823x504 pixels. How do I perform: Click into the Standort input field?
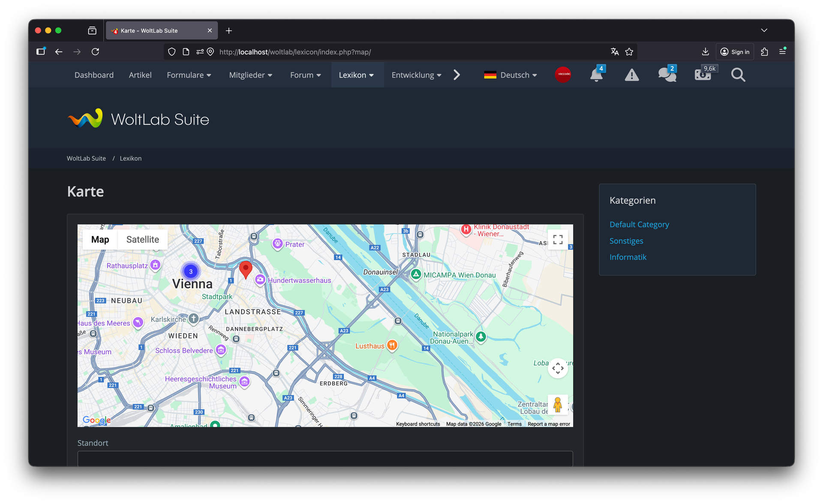pos(325,459)
